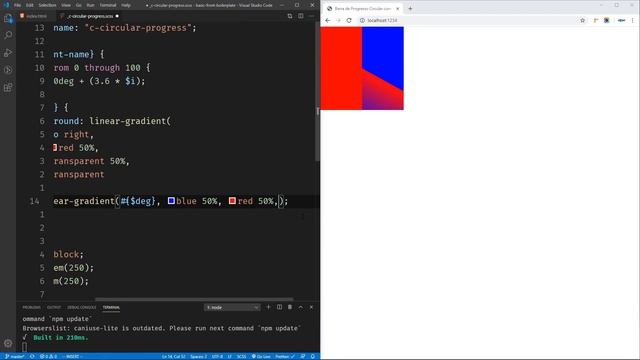
Task: Click Chrome forward arrow button
Action: (338, 20)
